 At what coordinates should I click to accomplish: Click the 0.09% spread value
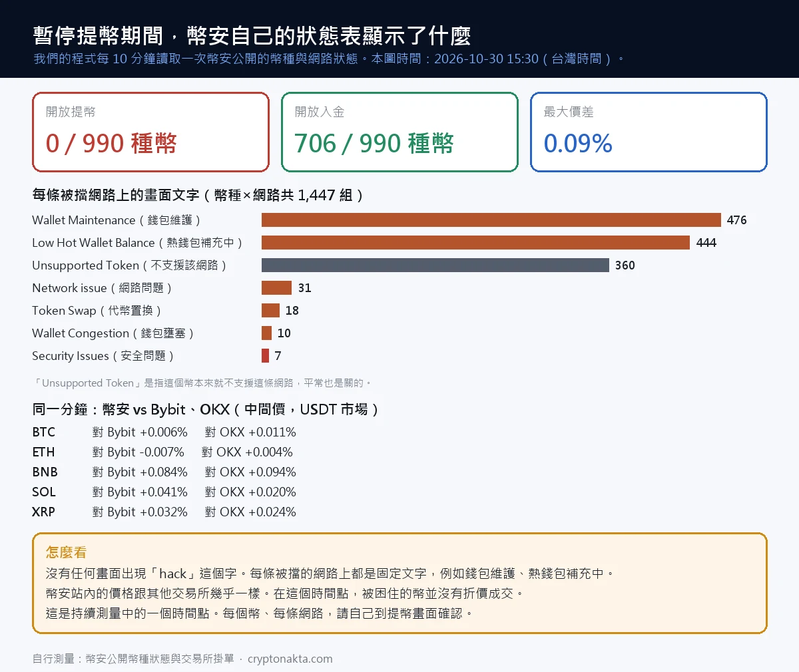click(578, 144)
